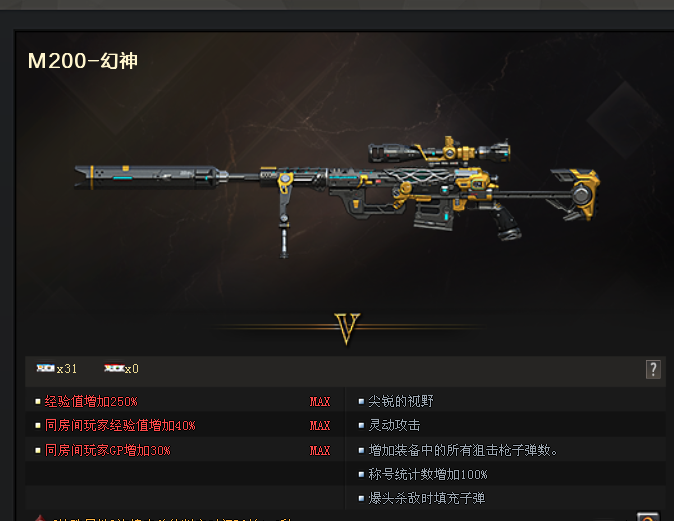The height and width of the screenshot is (521, 674).
Task: Click the 爆头杀敌时填充子弹 entry
Action: (x=427, y=498)
